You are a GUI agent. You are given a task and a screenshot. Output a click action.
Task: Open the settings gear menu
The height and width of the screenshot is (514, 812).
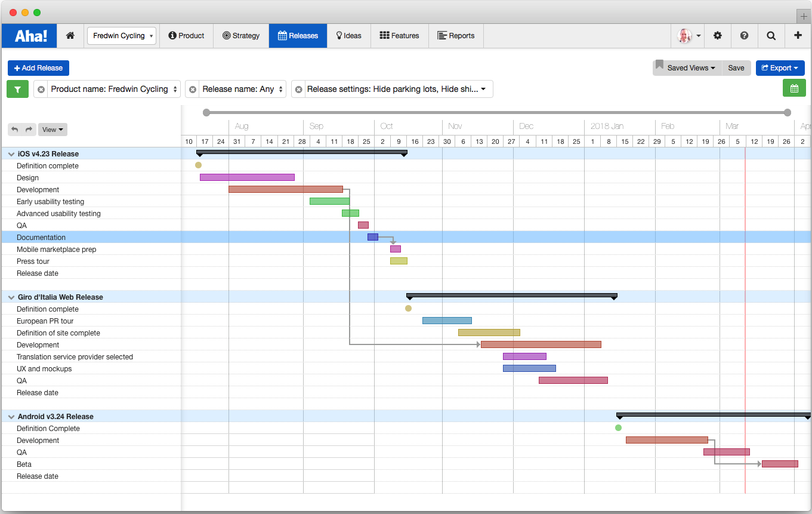717,35
